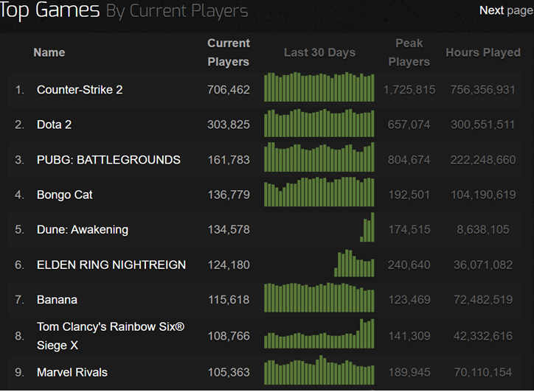
Task: Click hours played value 8,638,105
Action: pyautogui.click(x=483, y=230)
